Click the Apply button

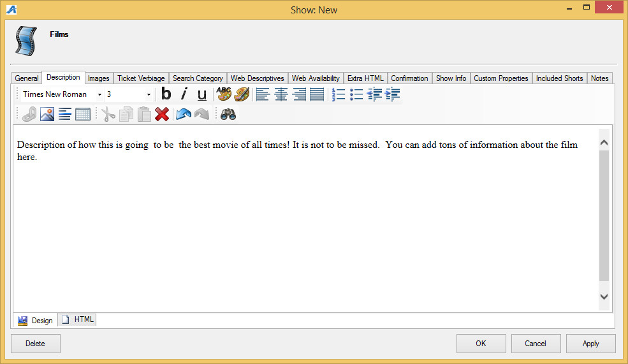[591, 344]
